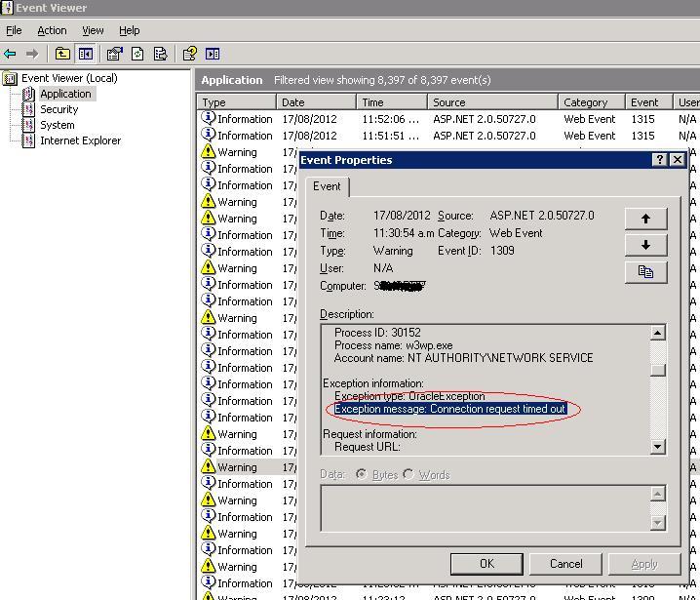Click Description scrollbar down arrow

tap(658, 446)
